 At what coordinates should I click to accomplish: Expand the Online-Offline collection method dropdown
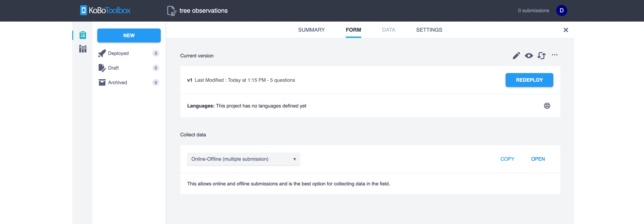tap(243, 159)
